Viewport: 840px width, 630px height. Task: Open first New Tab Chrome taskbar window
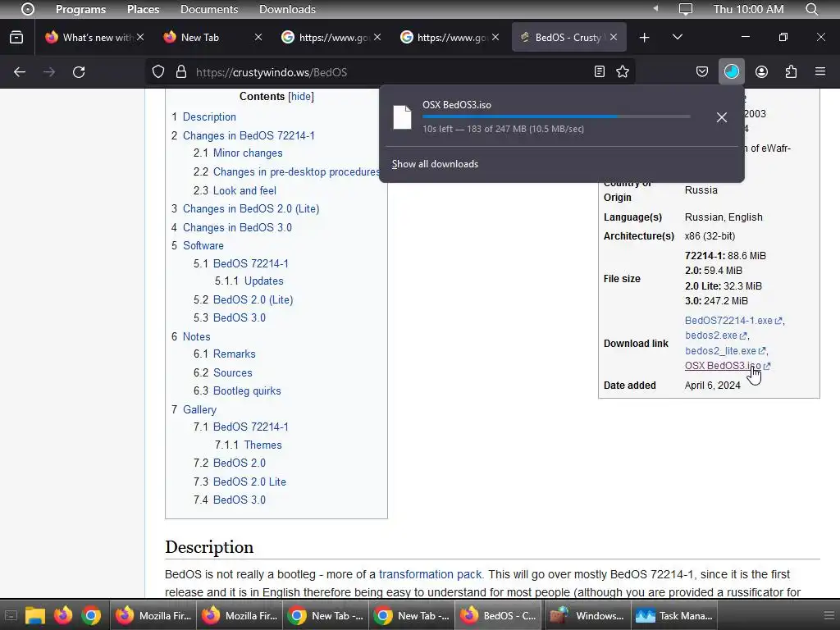pos(326,615)
